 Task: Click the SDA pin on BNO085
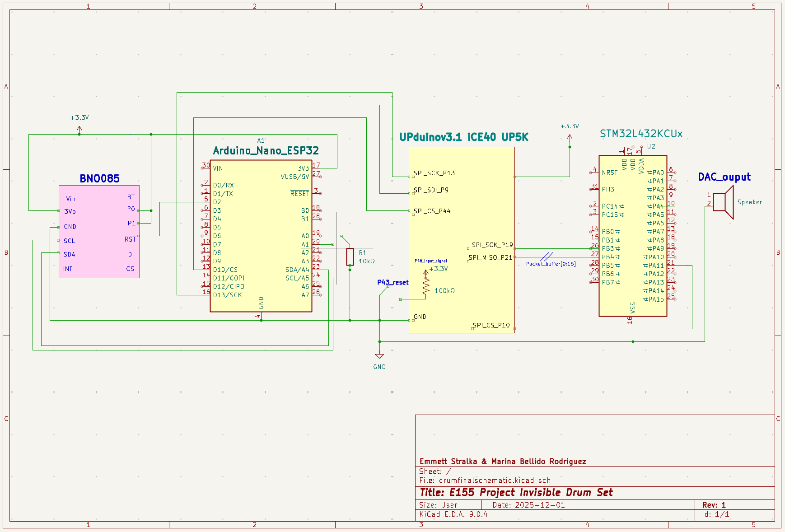70,255
